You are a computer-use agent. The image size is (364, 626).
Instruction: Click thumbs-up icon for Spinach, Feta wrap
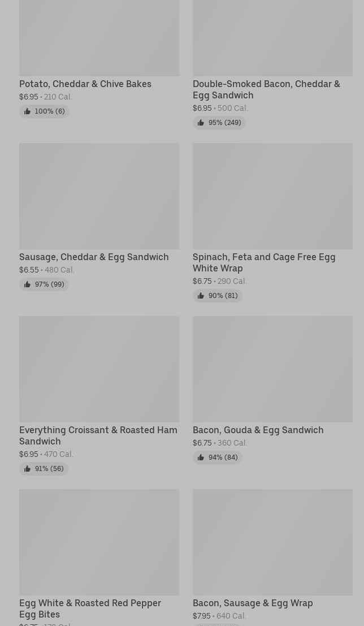click(x=201, y=296)
